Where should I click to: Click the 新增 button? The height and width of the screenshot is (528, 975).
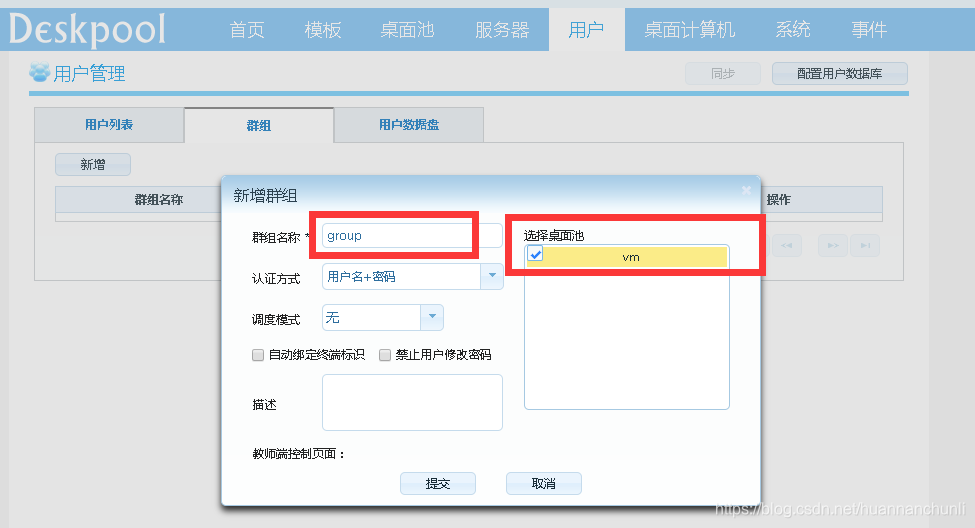tap(93, 164)
